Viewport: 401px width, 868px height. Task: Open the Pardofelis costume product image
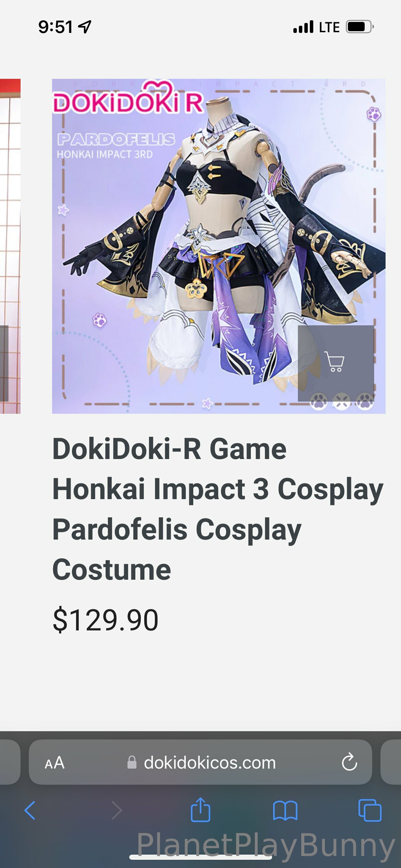pos(219,246)
